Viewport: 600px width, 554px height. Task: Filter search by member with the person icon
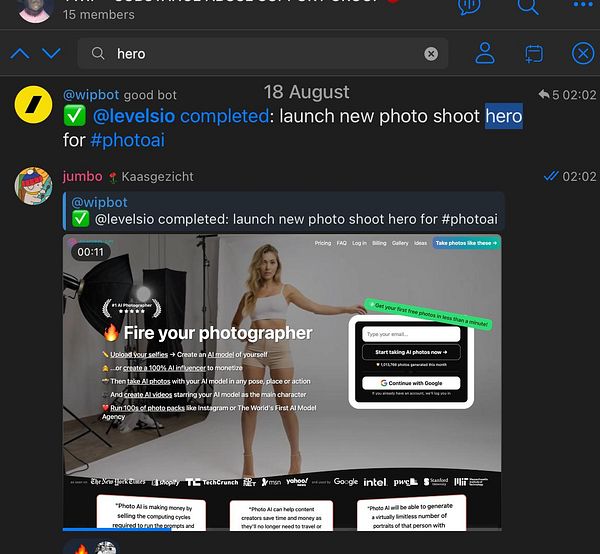coord(485,53)
